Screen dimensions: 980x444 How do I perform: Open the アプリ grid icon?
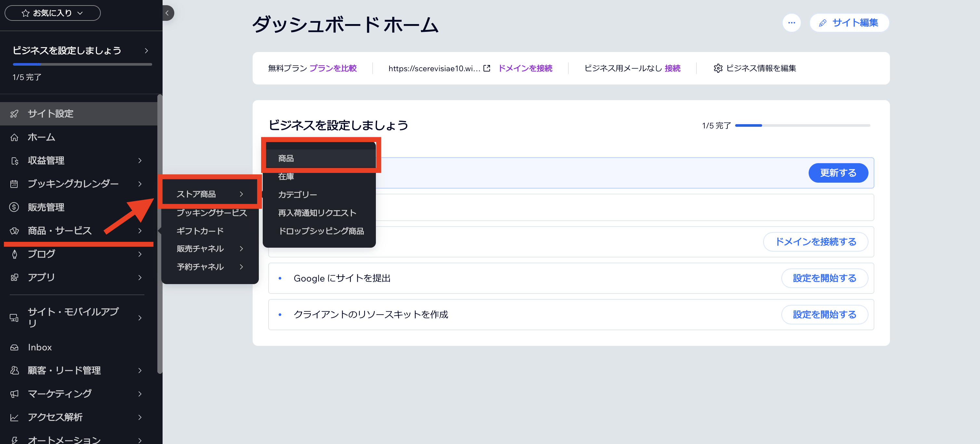pos(14,277)
